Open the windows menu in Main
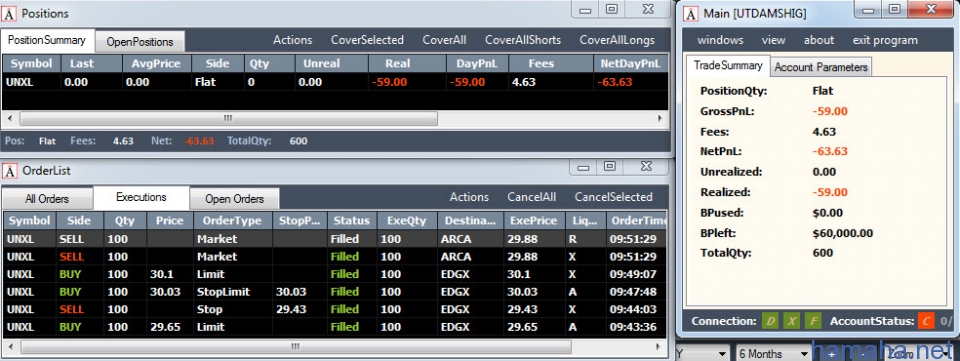This screenshot has width=960, height=361. [721, 40]
